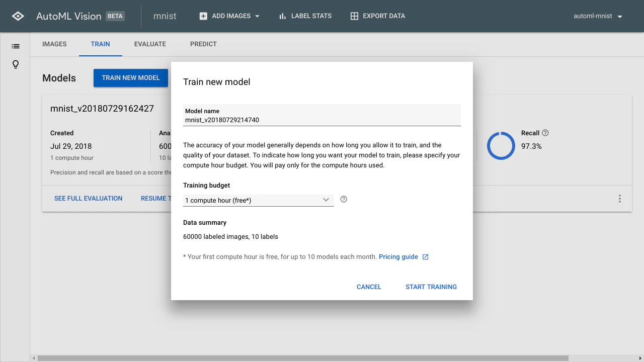Click the mnist dataset name in header
644x362 pixels.
coord(165,16)
